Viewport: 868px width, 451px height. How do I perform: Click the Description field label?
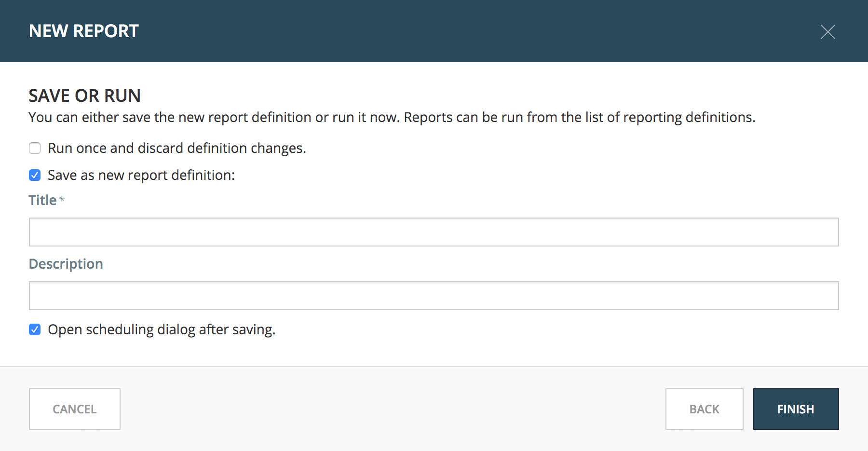[66, 264]
